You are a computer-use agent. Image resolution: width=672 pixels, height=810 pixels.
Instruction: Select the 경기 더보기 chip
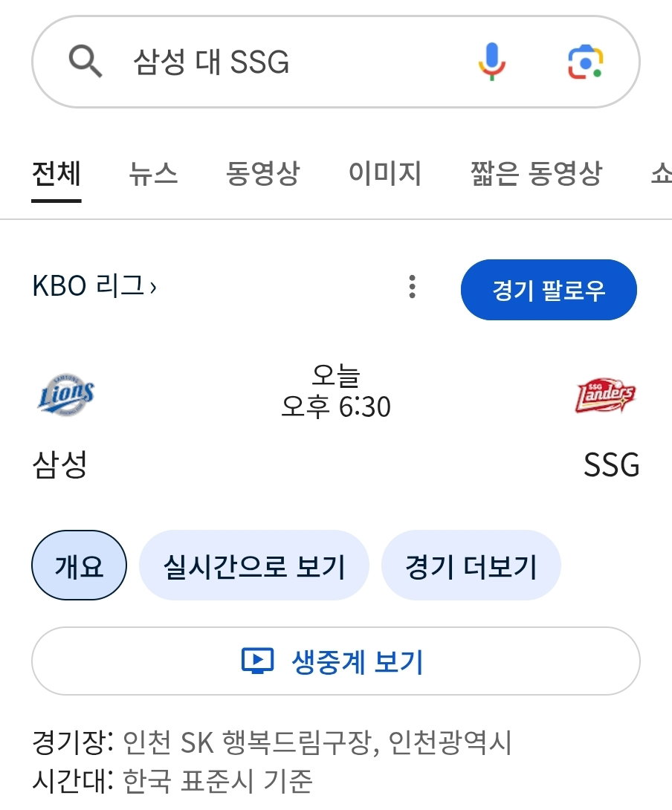(x=471, y=565)
